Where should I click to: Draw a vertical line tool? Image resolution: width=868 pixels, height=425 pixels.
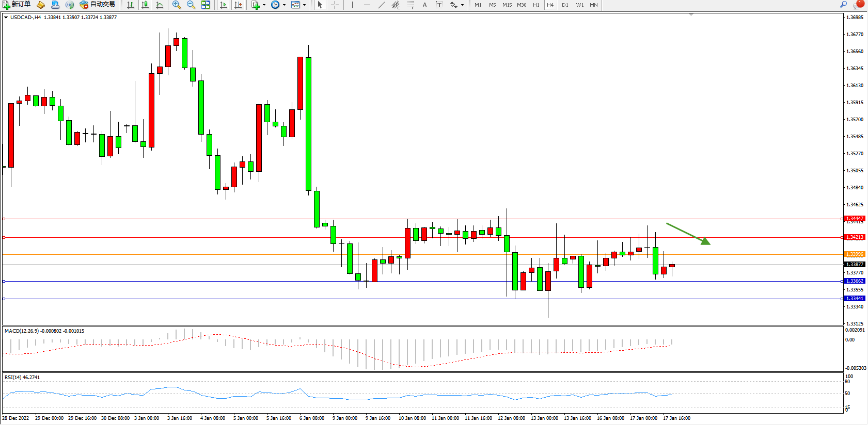[x=352, y=5]
